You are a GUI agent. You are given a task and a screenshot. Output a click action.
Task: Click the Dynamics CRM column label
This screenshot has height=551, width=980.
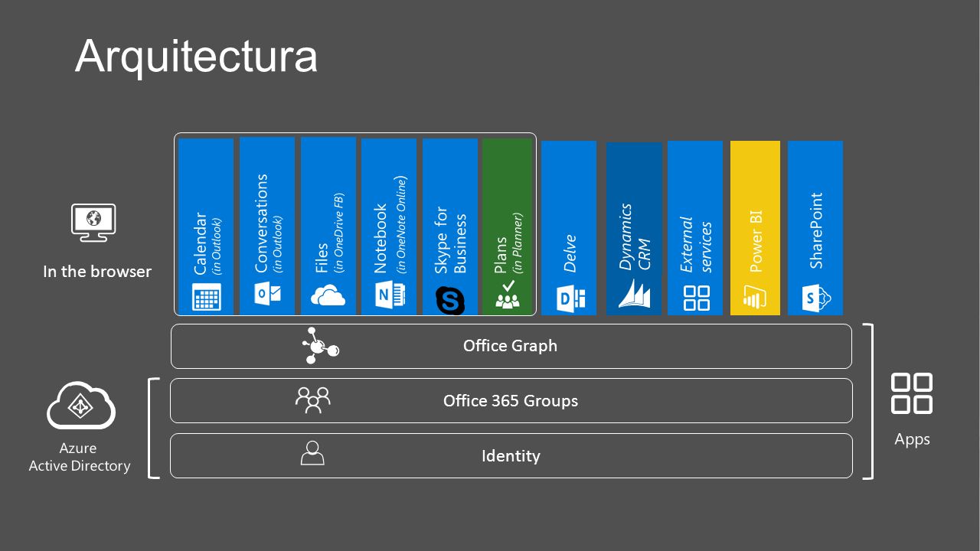(635, 237)
